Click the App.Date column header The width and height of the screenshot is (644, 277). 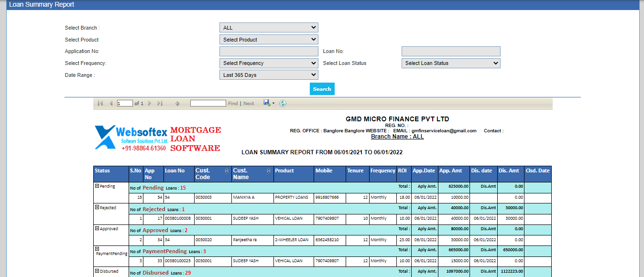[425, 174]
